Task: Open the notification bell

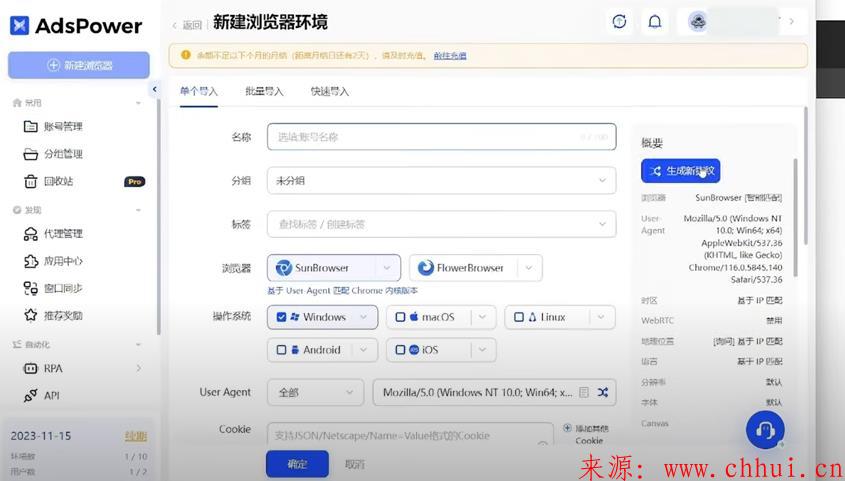Action: [x=655, y=22]
